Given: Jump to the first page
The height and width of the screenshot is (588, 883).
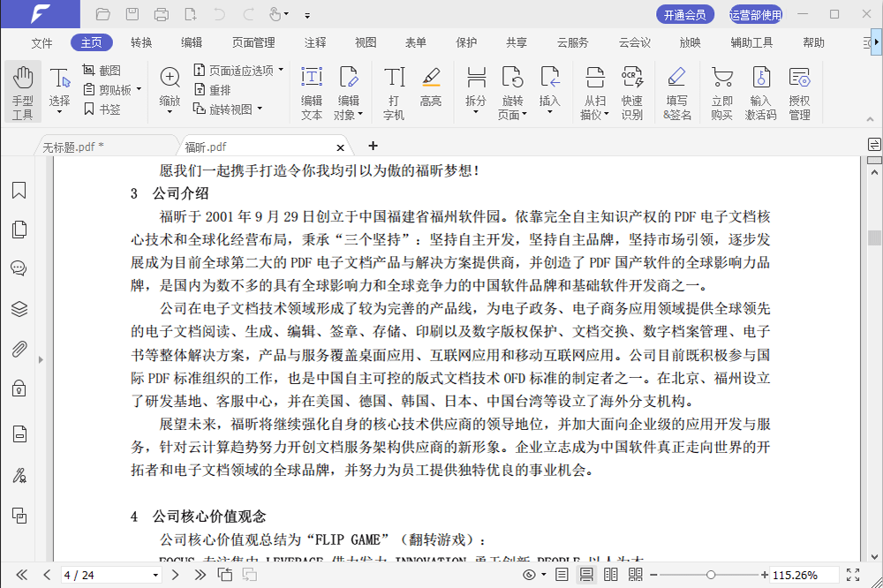Looking at the screenshot, I should point(22,575).
